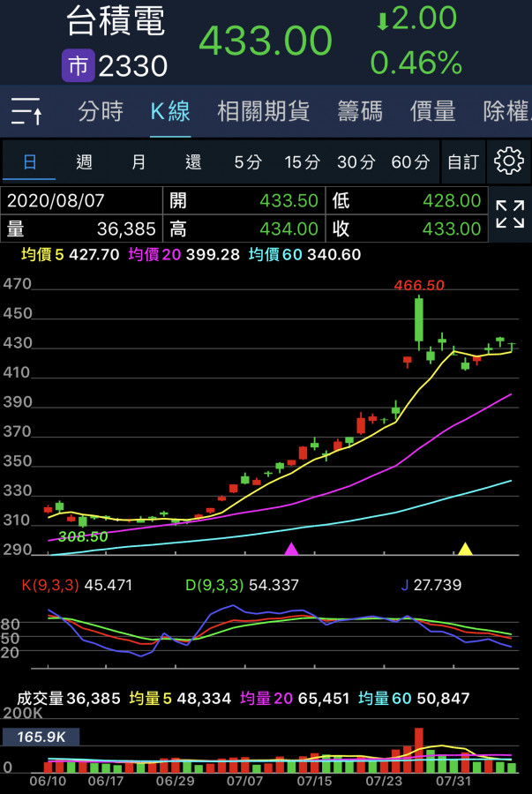The width and height of the screenshot is (532, 794).
Task: Select 還 adjusted price option
Action: 193,162
